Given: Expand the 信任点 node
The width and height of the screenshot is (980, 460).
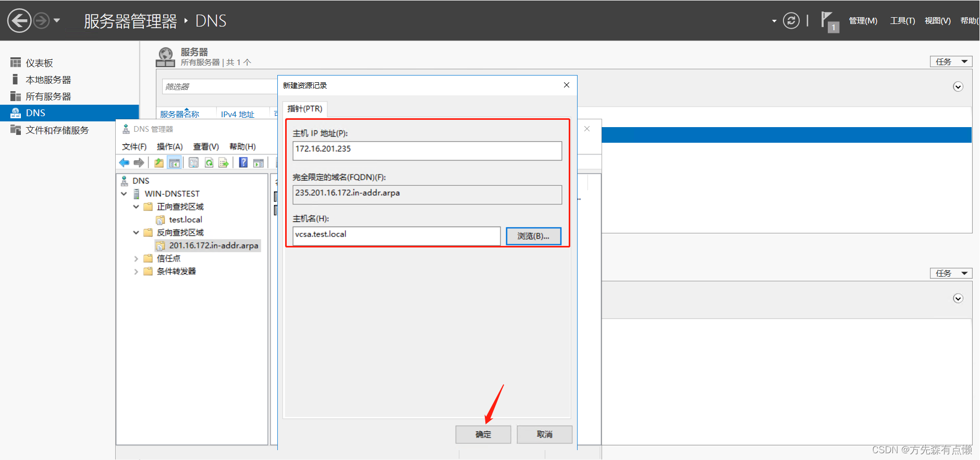Looking at the screenshot, I should coord(136,258).
